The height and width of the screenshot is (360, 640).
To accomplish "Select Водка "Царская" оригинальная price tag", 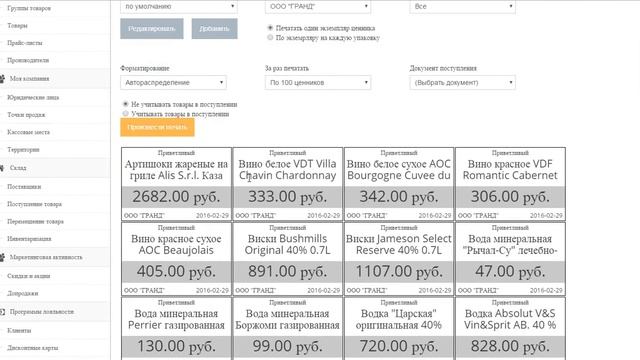I will coord(399,329).
